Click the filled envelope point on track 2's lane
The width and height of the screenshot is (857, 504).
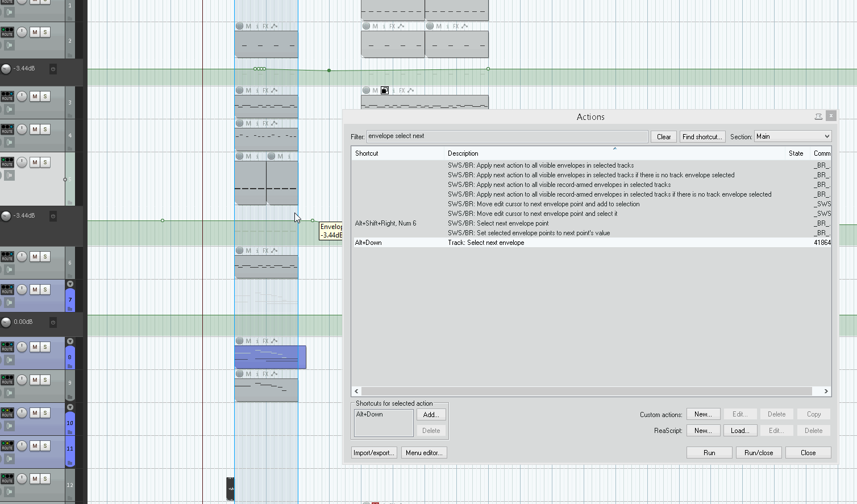329,70
